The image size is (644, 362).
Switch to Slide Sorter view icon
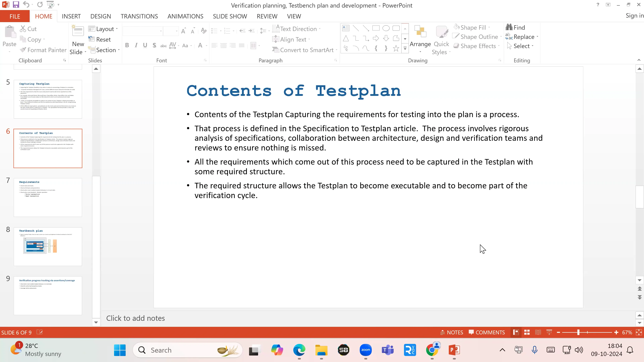click(x=527, y=332)
